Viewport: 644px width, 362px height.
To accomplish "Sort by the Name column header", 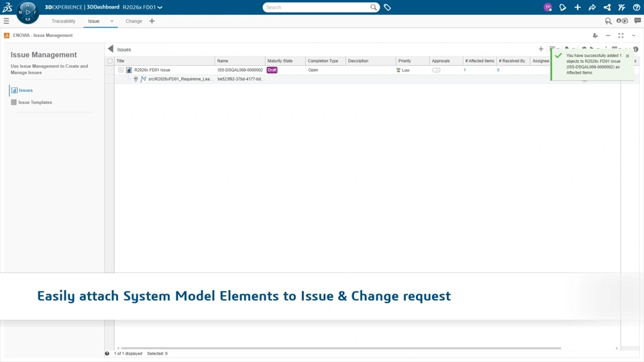I will coord(223,61).
